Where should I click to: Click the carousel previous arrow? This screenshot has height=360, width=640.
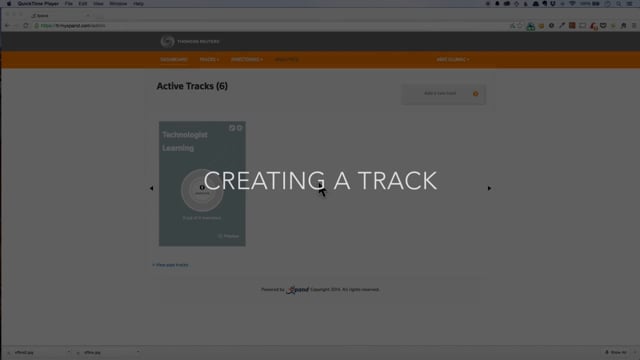coord(151,188)
